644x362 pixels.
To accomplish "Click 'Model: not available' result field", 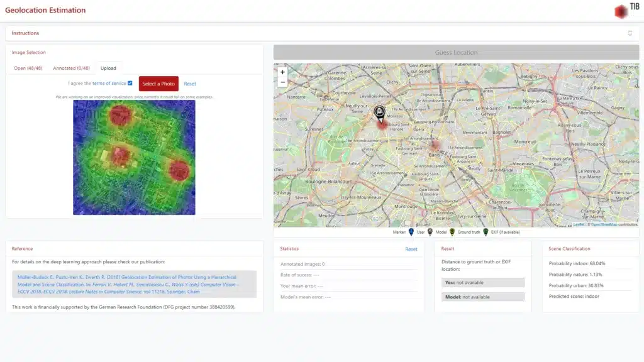I will pyautogui.click(x=483, y=297).
